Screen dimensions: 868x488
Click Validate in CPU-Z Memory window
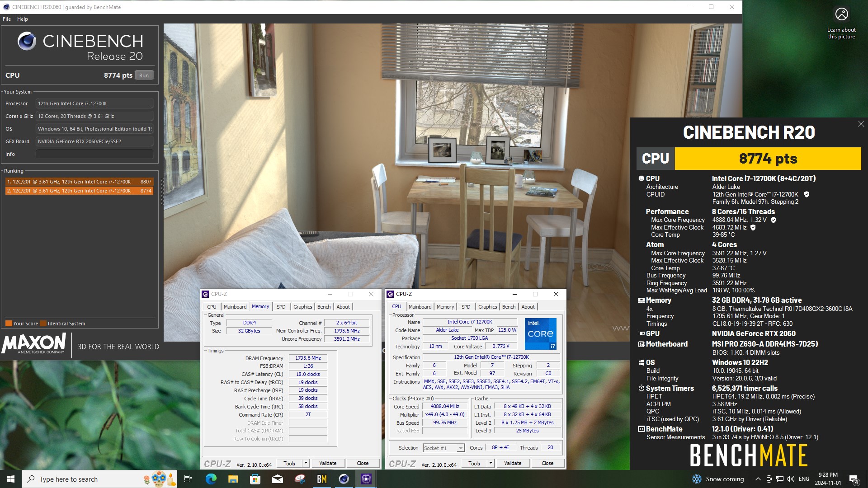coord(328,463)
